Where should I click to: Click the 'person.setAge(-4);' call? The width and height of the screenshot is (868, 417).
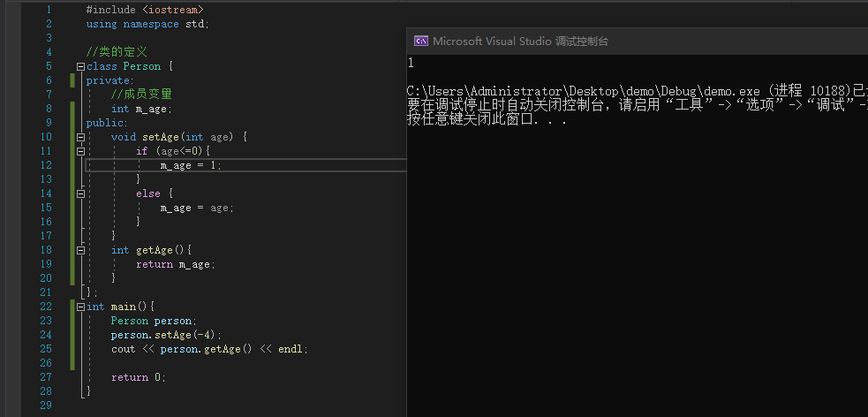[x=166, y=335]
